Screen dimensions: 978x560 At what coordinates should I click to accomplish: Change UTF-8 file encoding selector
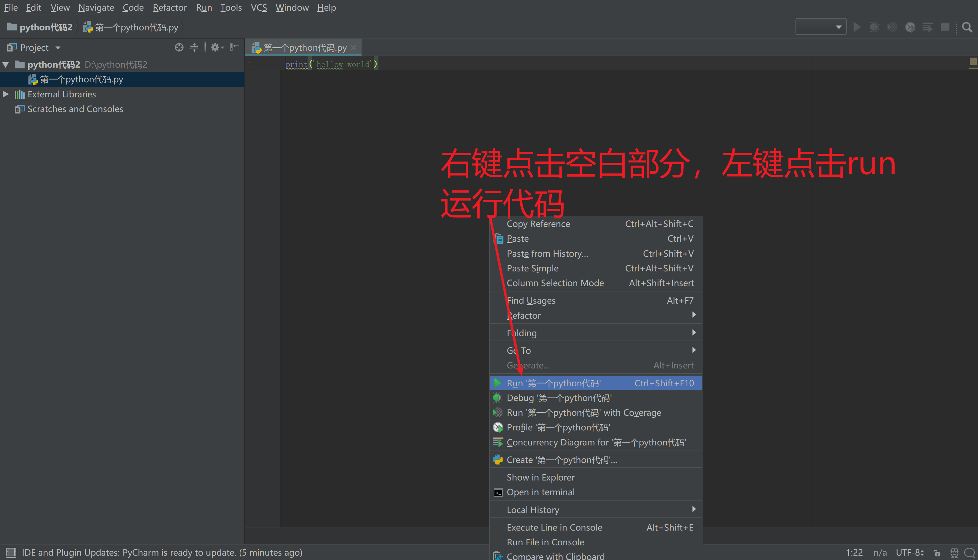[909, 553]
